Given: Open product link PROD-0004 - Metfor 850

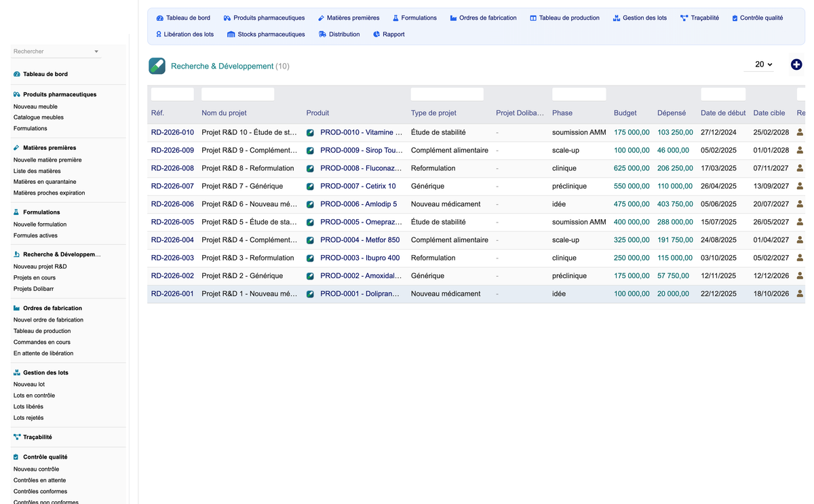Looking at the screenshot, I should [x=360, y=240].
